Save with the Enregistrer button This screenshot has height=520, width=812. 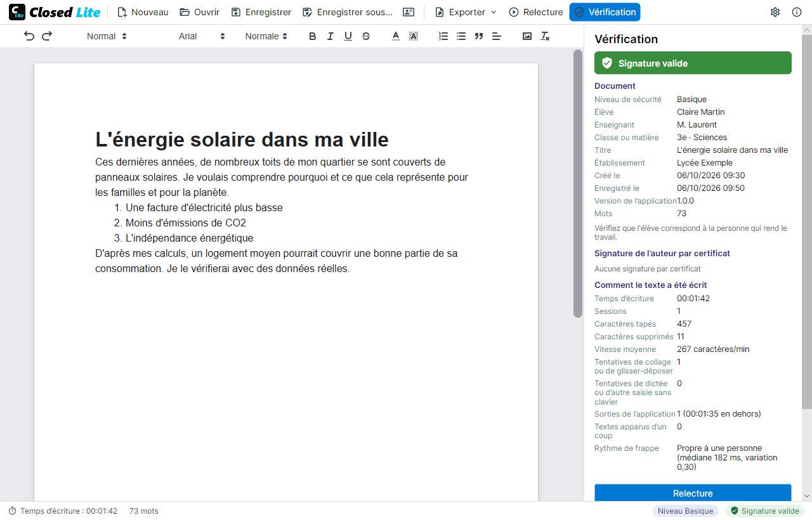click(x=261, y=12)
